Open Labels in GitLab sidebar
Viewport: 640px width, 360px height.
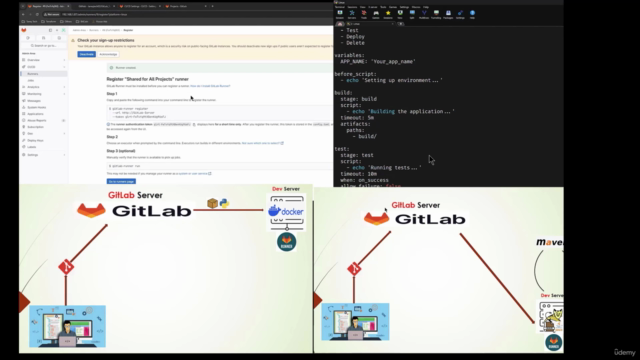pyautogui.click(x=44, y=147)
